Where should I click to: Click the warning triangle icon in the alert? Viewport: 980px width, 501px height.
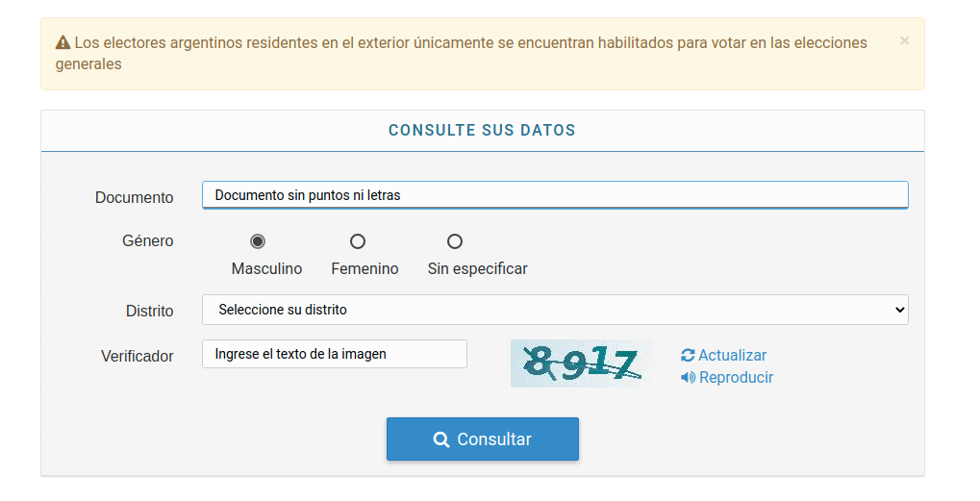[x=63, y=42]
